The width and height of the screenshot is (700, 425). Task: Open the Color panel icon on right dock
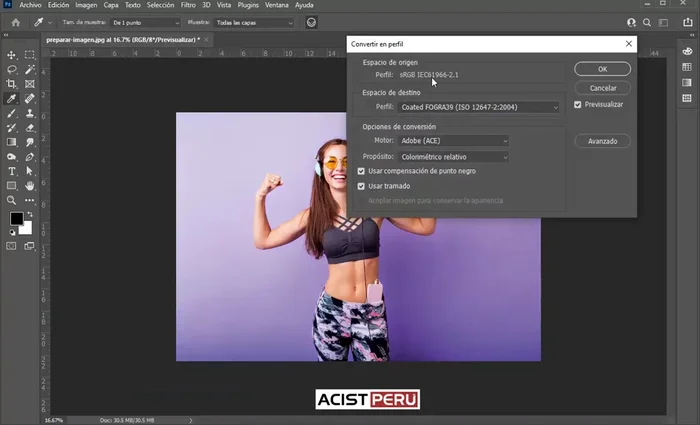[687, 52]
